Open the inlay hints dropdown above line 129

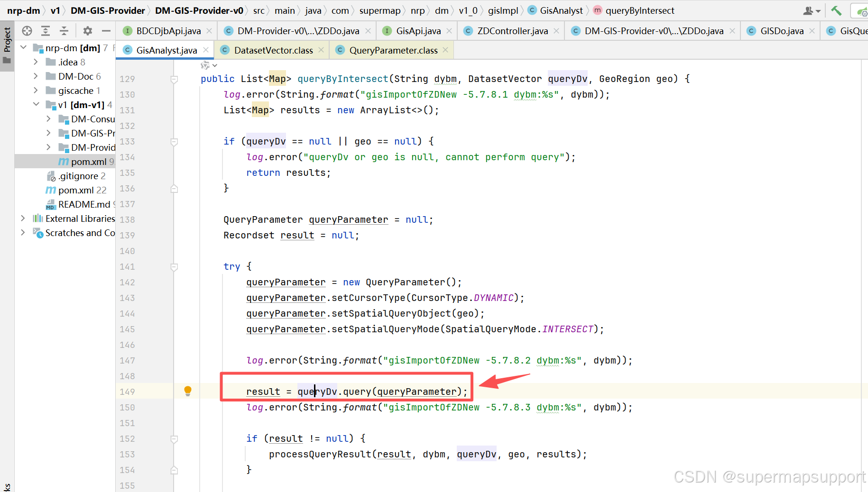[209, 65]
